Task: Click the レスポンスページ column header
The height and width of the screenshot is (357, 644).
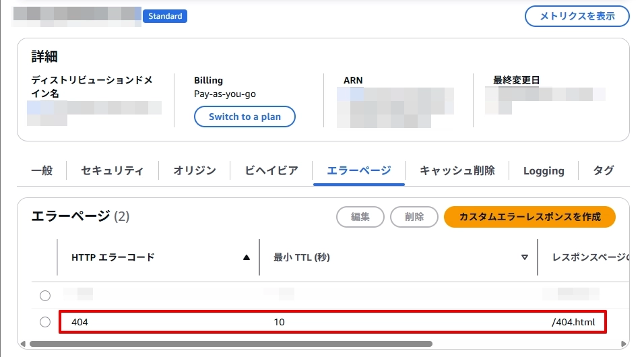Action: (x=591, y=257)
